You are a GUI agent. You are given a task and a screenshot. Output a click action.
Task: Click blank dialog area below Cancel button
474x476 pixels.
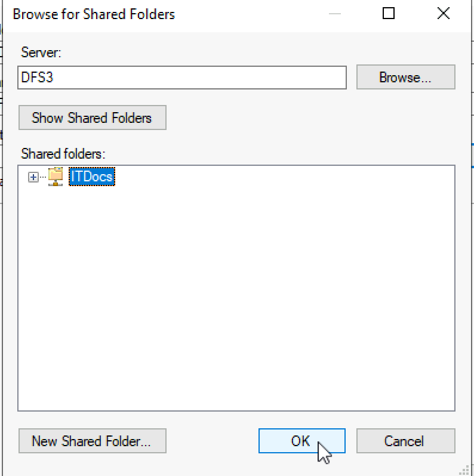(405, 465)
